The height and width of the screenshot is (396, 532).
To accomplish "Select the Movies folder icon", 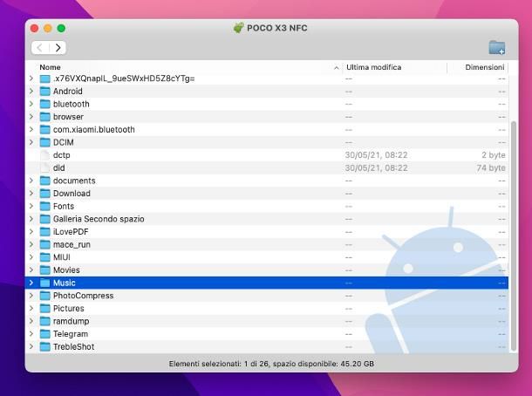I will click(44, 270).
